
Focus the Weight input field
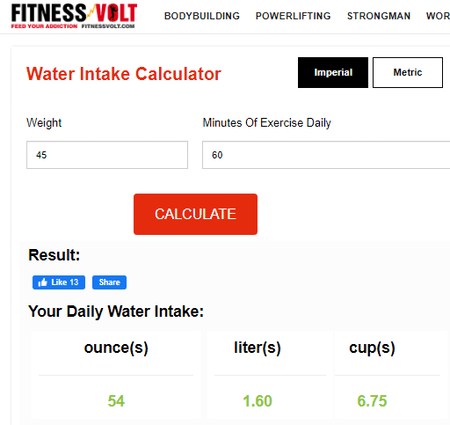[x=107, y=155]
